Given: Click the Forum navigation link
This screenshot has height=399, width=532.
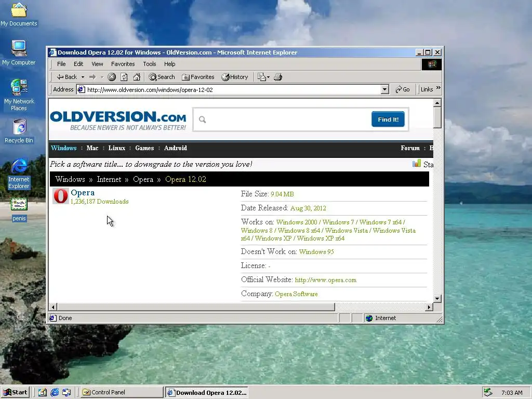Looking at the screenshot, I should coord(410,148).
